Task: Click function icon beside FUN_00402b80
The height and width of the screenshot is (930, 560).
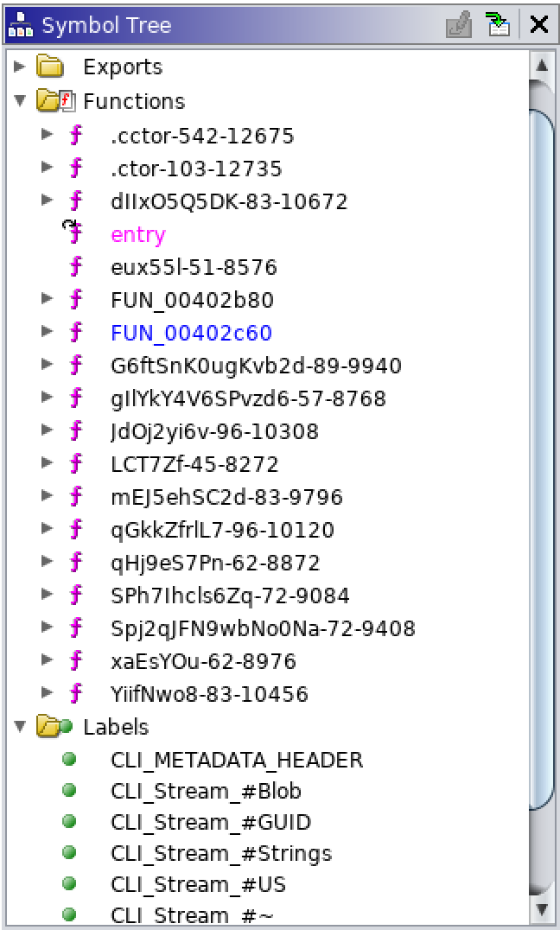Action: tap(76, 300)
